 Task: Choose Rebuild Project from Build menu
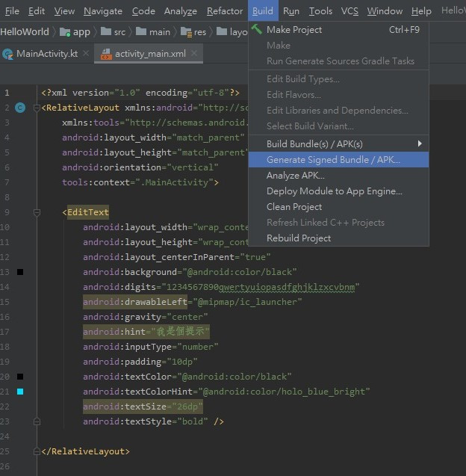point(299,238)
